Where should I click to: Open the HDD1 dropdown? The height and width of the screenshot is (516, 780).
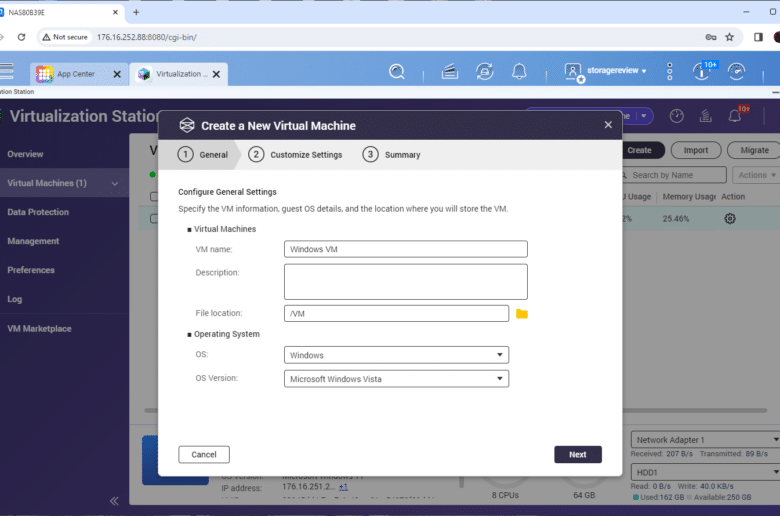click(705, 472)
